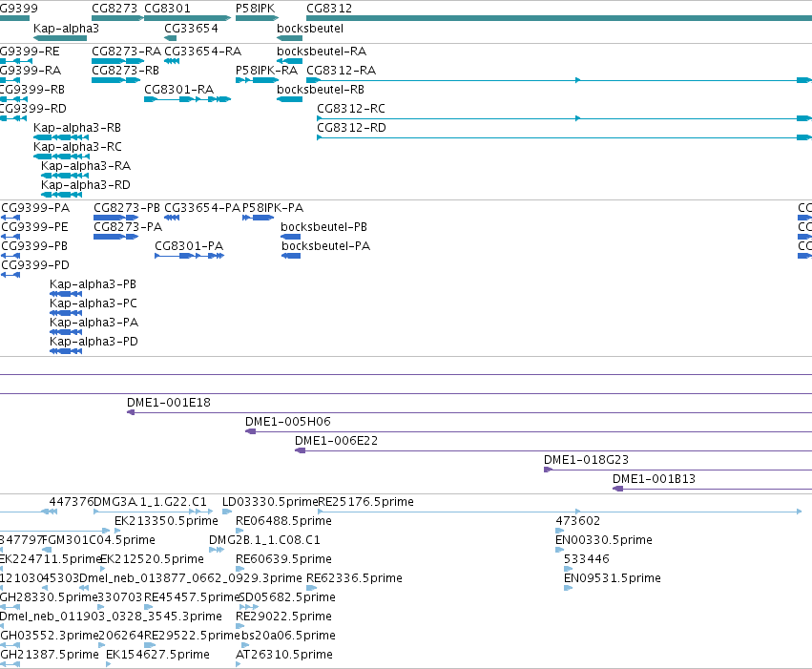The image size is (812, 669).
Task: Click EST EN00330.5prime label
Action: [604, 540]
